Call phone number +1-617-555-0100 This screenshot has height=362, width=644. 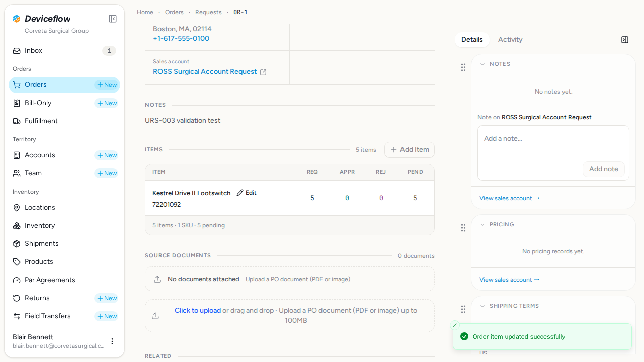(x=181, y=39)
